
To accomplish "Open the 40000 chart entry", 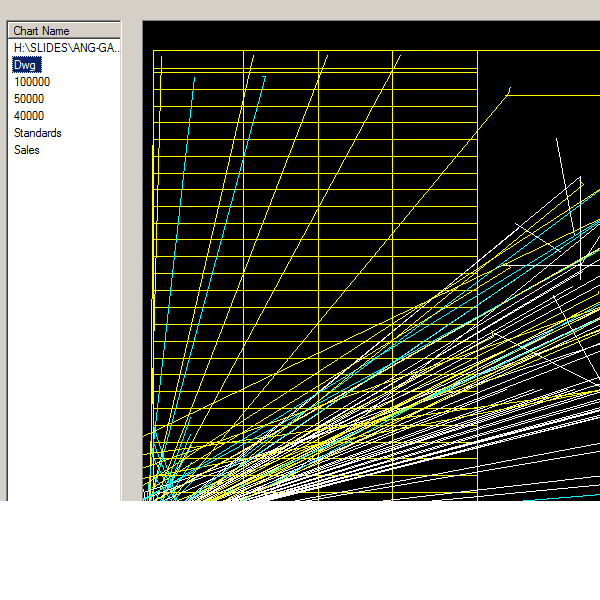I will (x=29, y=116).
